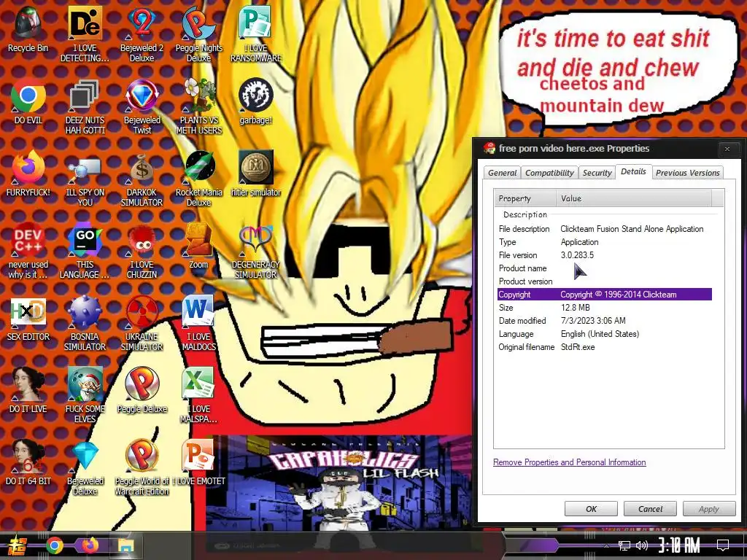Screen dimensions: 747x560
Task: Select the Date modified row
Action: click(605, 321)
